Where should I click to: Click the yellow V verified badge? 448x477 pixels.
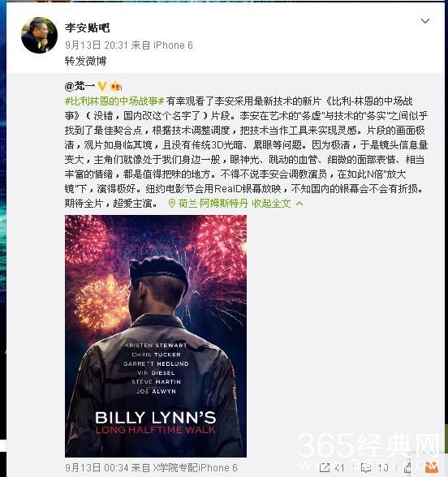pyautogui.click(x=102, y=86)
